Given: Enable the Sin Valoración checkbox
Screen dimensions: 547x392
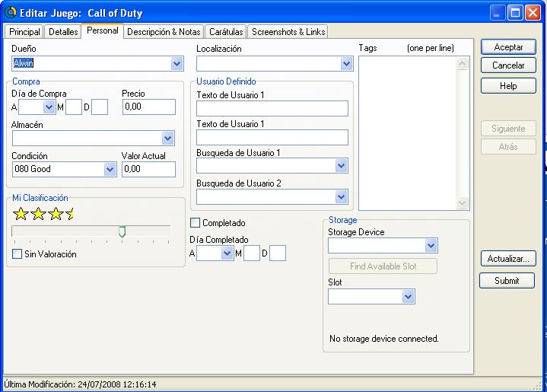Looking at the screenshot, I should point(17,253).
